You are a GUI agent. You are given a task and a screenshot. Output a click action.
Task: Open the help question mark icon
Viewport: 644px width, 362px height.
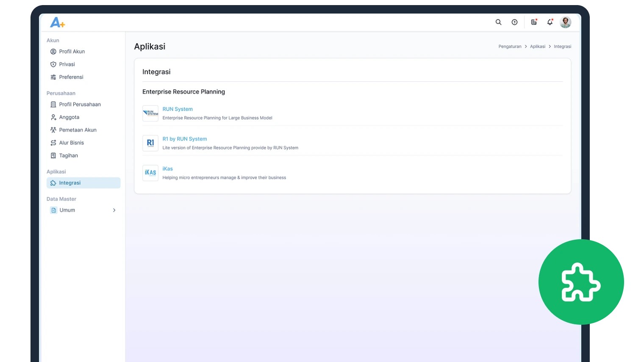514,22
